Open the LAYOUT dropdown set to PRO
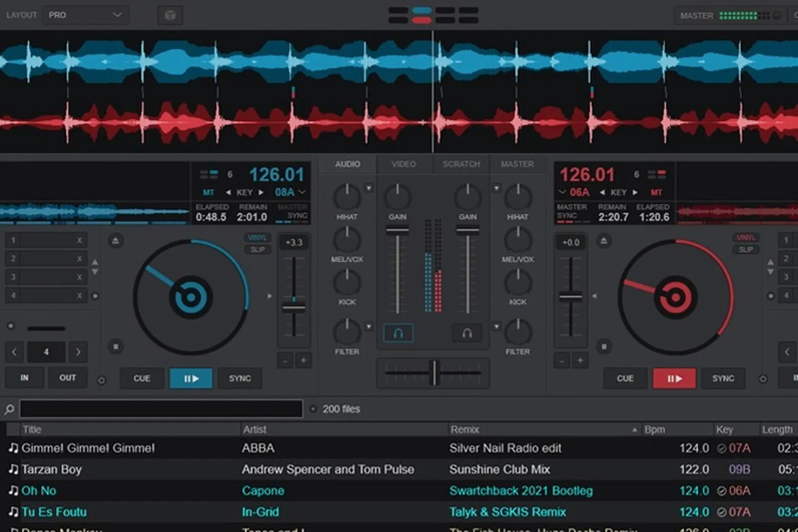This screenshot has width=798, height=532. tap(85, 15)
